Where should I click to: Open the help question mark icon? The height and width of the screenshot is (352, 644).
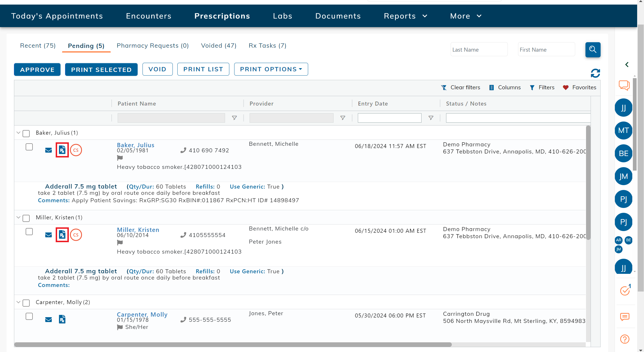625,339
